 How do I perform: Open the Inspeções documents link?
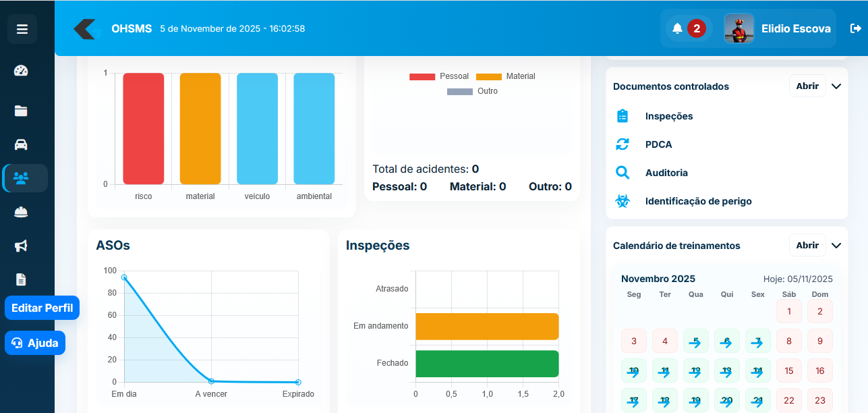(x=668, y=116)
